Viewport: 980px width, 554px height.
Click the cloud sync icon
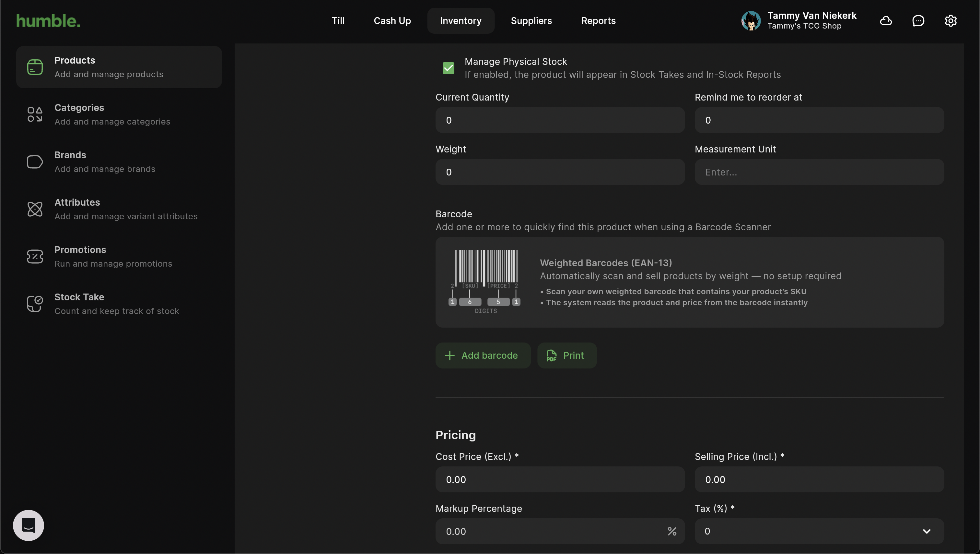(x=886, y=20)
